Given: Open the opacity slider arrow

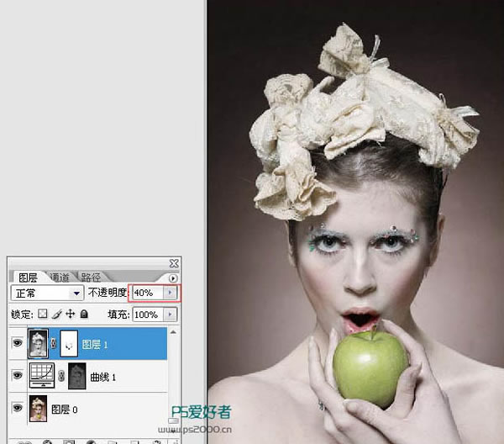Looking at the screenshot, I should (171, 293).
